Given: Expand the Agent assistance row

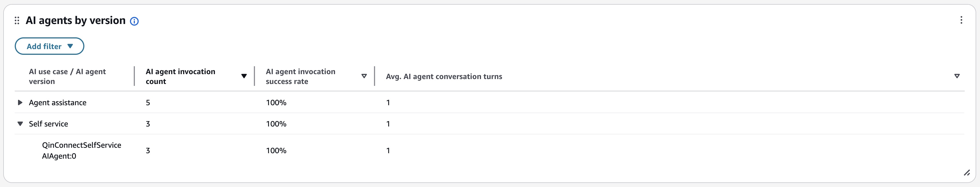Looking at the screenshot, I should pos(19,102).
